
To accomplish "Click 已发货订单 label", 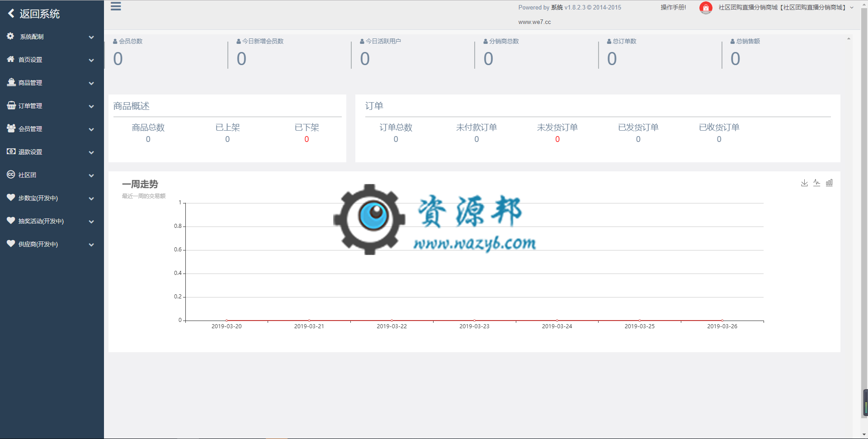I will (638, 127).
